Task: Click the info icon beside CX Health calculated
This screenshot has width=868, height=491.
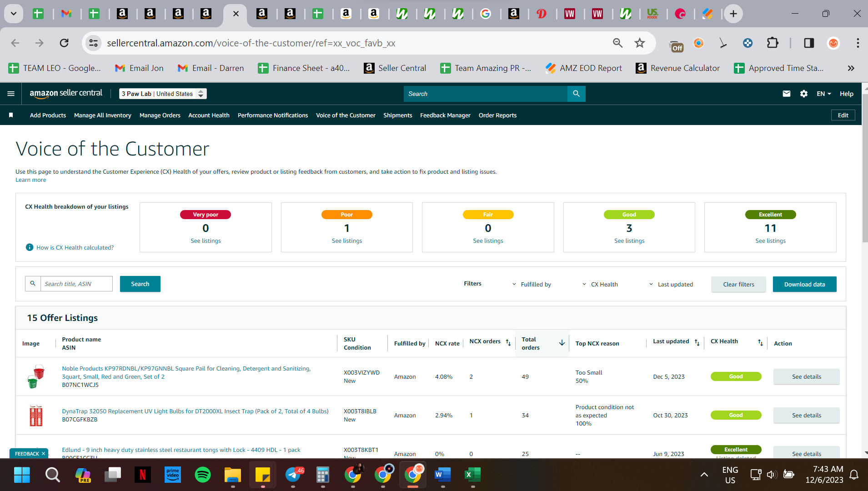Action: point(30,247)
